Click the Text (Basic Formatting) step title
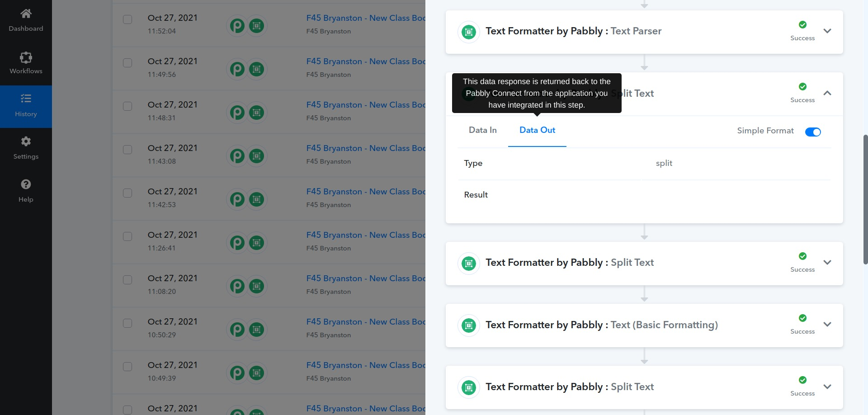The image size is (868, 415). 601,325
